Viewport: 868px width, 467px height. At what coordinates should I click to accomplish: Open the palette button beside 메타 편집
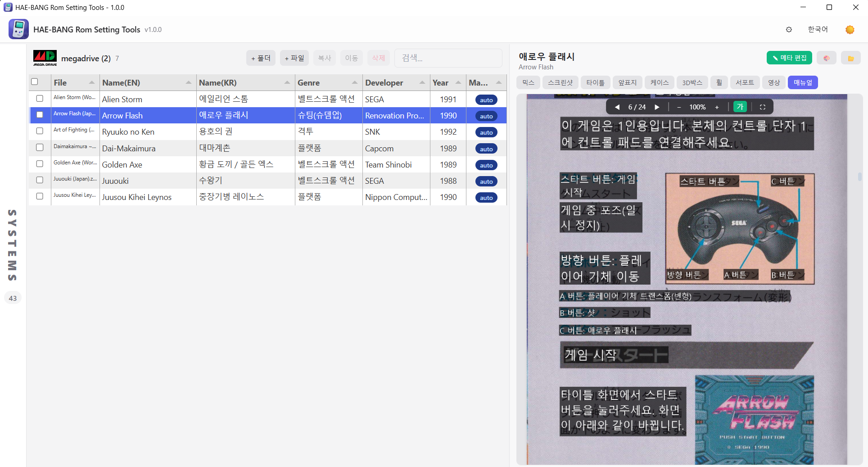tap(827, 58)
